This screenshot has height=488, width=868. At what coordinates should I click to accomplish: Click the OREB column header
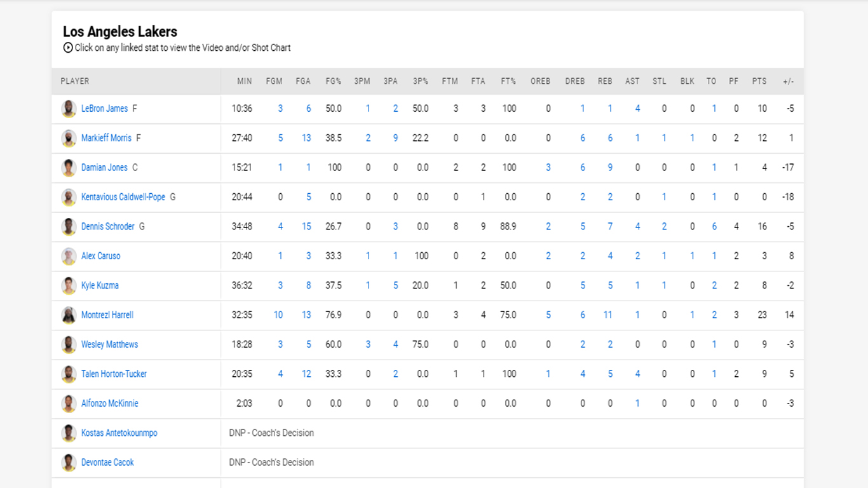pos(541,81)
